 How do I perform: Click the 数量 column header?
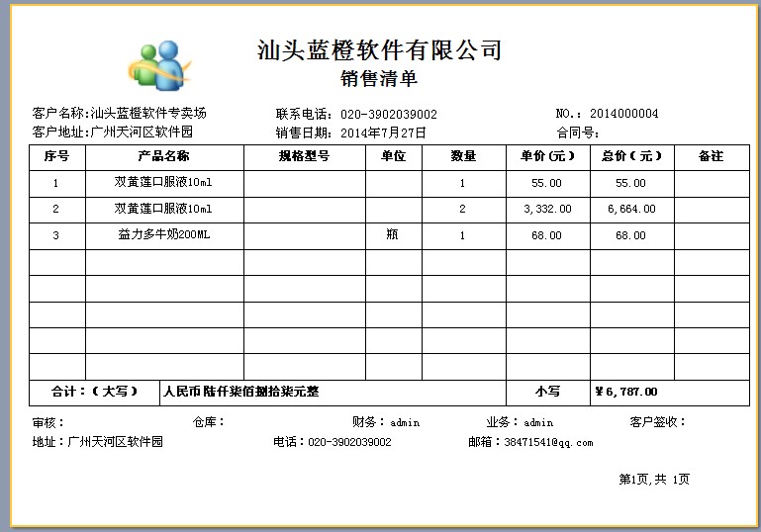(x=463, y=156)
